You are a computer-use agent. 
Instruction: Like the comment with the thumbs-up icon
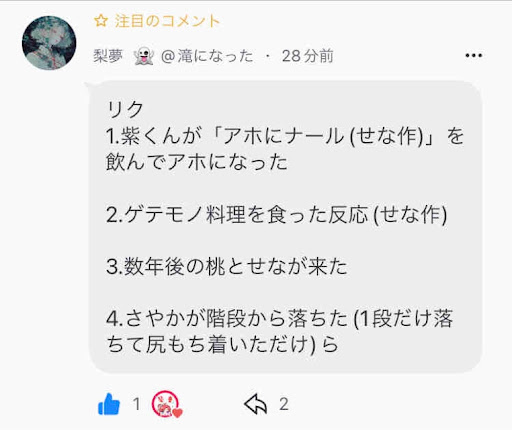click(x=109, y=404)
